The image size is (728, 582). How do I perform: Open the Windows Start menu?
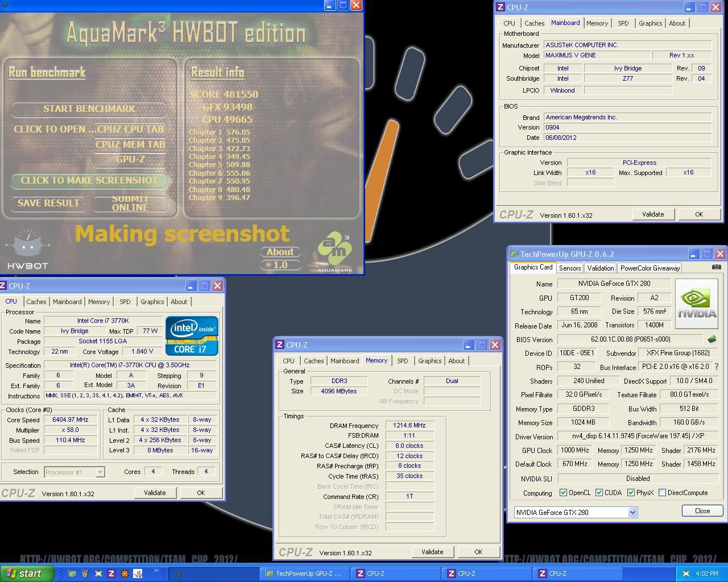pyautogui.click(x=27, y=573)
